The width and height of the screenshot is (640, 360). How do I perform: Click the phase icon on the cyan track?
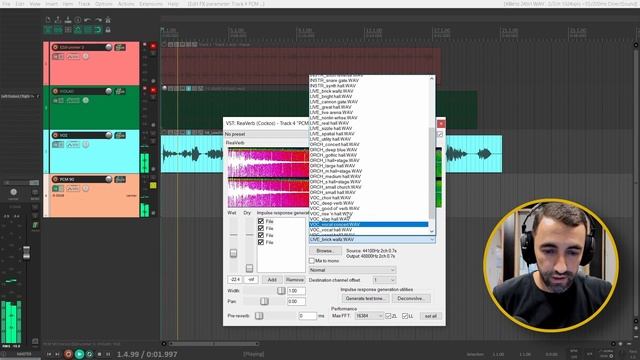click(86, 144)
